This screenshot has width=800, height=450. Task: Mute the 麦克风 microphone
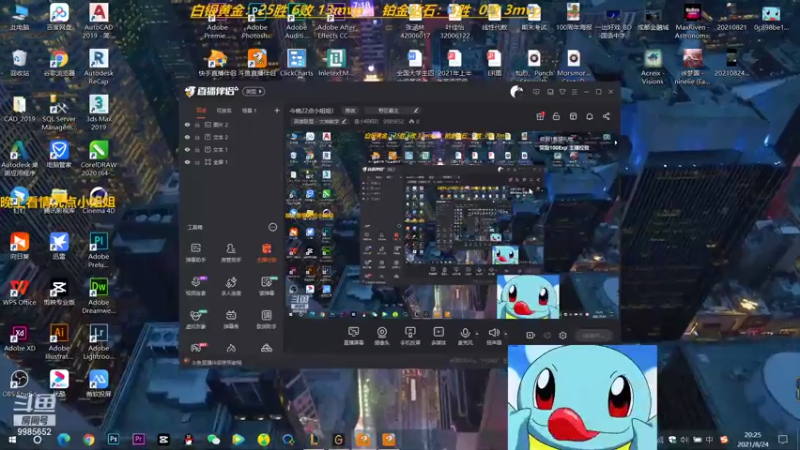465,336
